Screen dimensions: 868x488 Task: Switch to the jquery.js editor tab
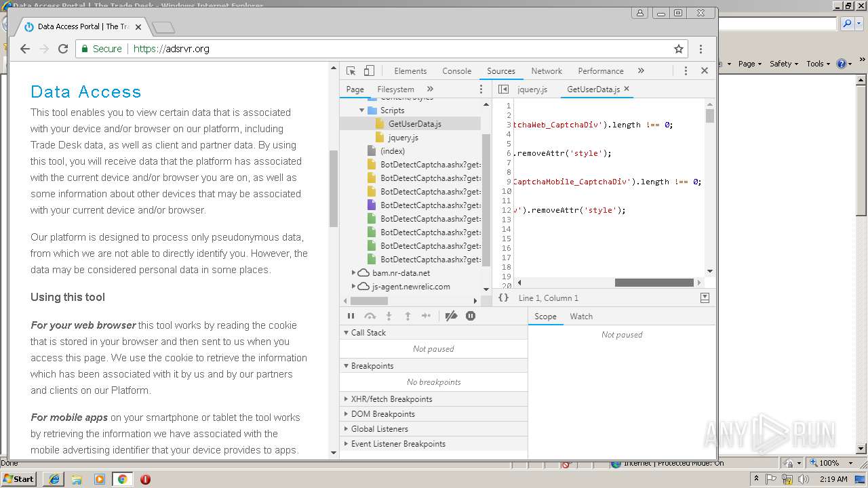click(x=532, y=89)
